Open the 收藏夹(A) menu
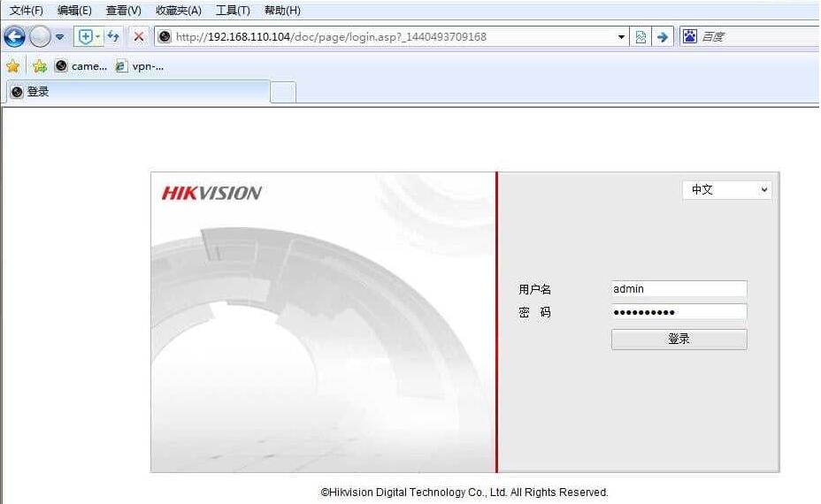821x504 pixels. click(178, 11)
